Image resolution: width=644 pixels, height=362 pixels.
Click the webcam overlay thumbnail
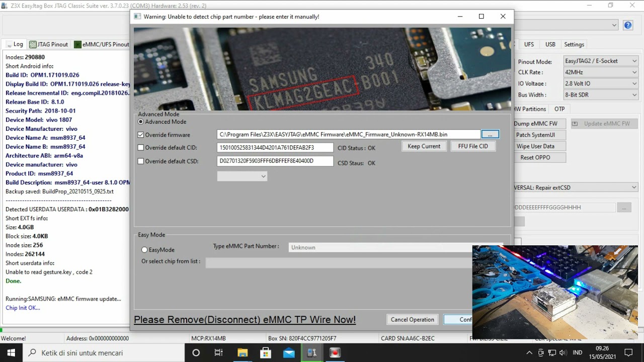pos(555,293)
